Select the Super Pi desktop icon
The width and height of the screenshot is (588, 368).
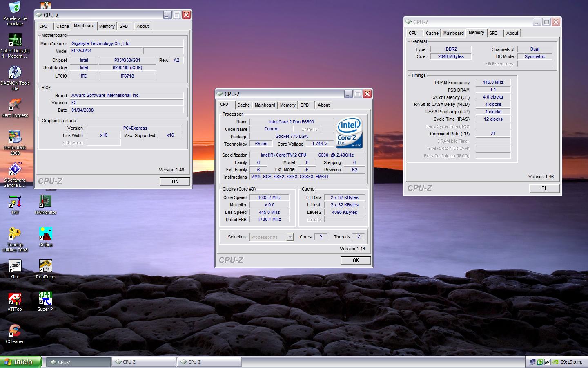(x=45, y=302)
